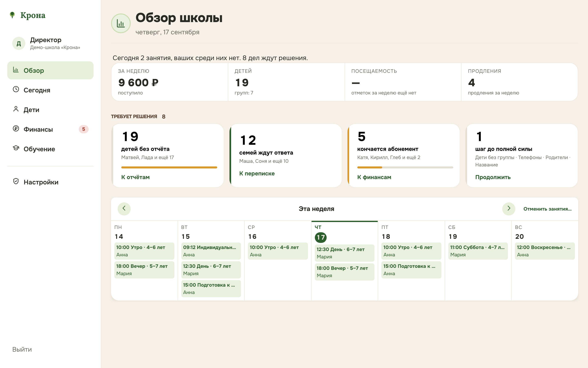Viewport: 588px width, 368px height.
Task: Open the Обучение section
Action: coord(50,149)
